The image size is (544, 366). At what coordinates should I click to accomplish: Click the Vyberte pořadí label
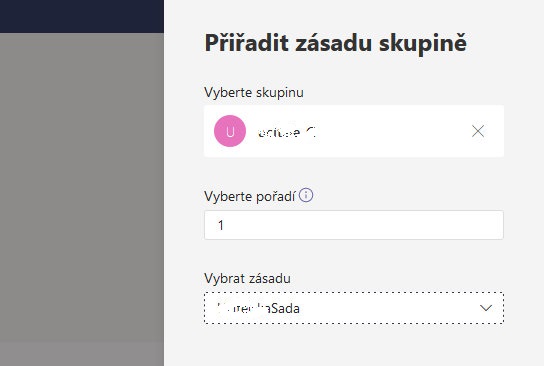click(249, 196)
